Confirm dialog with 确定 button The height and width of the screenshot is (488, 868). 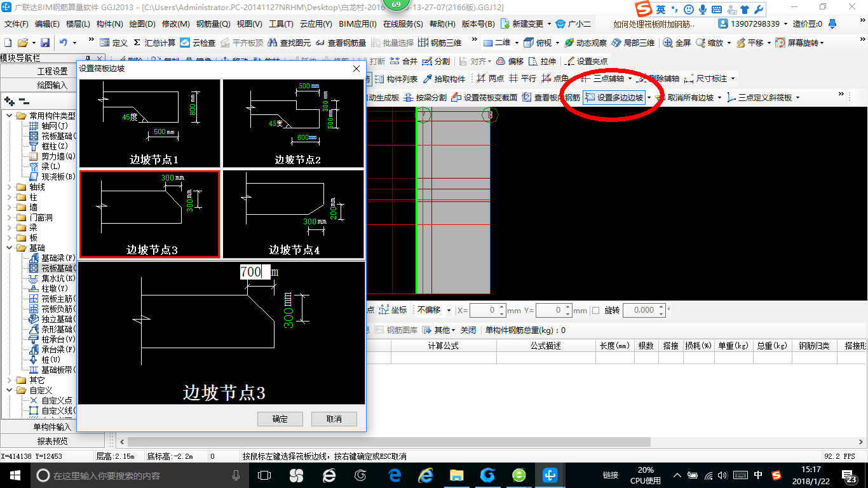(x=280, y=419)
